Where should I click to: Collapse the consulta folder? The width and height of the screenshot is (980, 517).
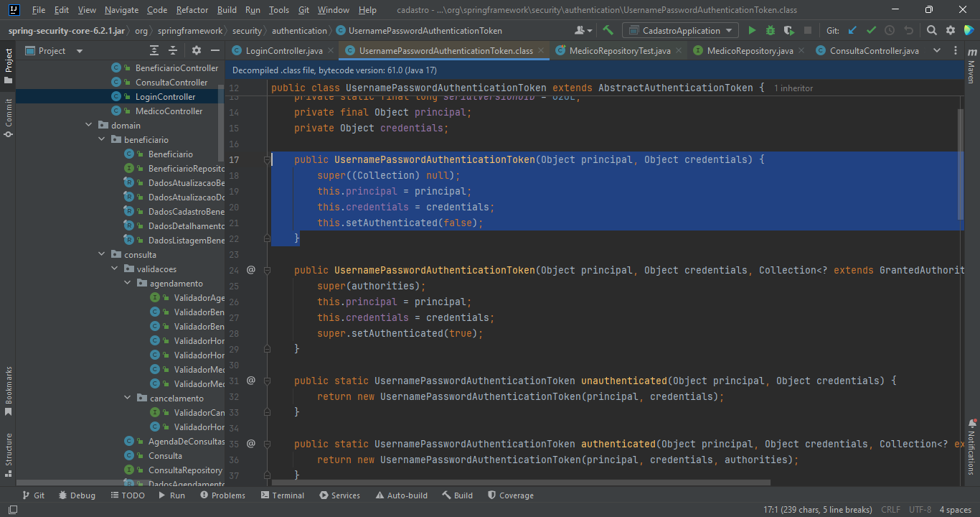pos(102,254)
